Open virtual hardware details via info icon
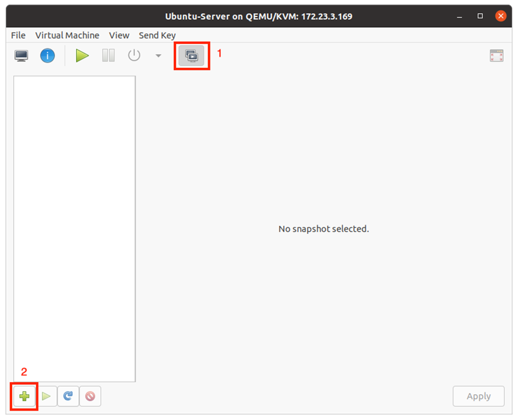 pyautogui.click(x=47, y=56)
